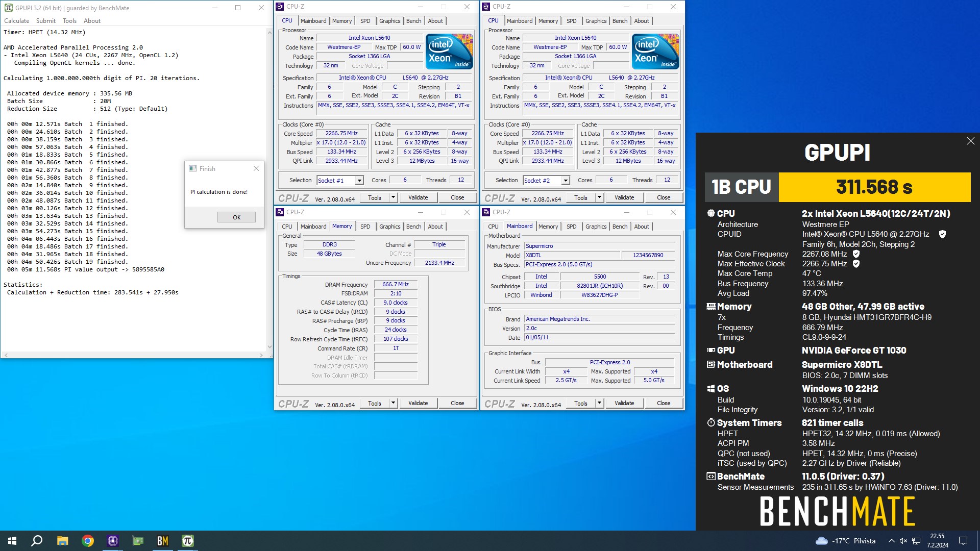Expand Tools dropdown arrow in Memory CPU-Z window

pyautogui.click(x=393, y=403)
